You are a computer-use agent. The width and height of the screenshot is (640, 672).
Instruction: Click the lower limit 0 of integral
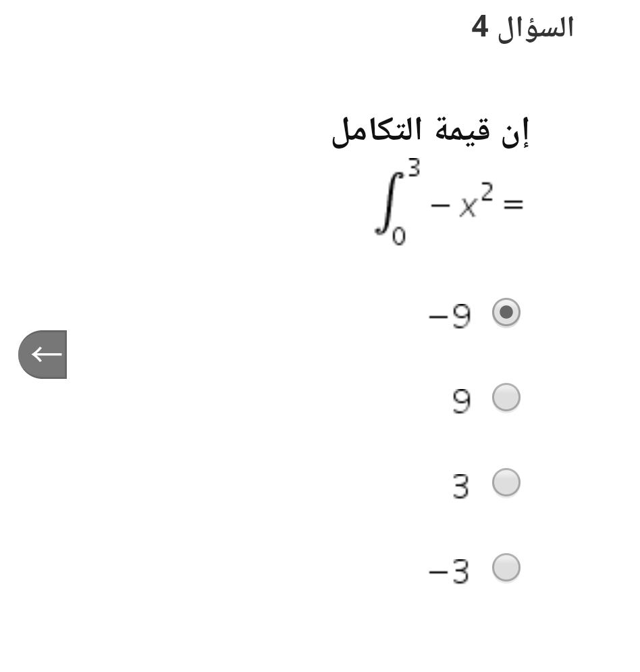(399, 236)
